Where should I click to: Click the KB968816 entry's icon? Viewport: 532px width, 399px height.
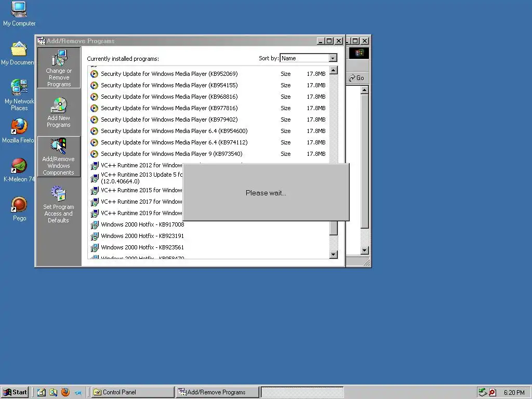point(94,97)
